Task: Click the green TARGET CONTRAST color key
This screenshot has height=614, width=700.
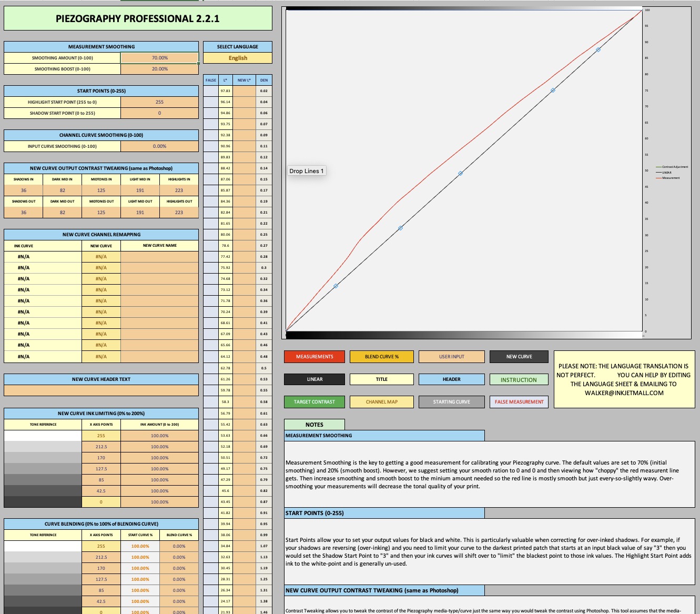Action: point(315,402)
